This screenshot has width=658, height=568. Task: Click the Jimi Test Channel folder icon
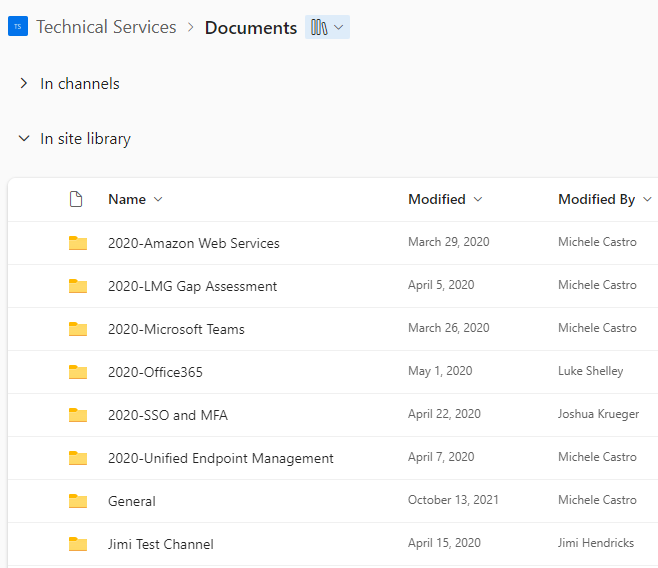[78, 544]
